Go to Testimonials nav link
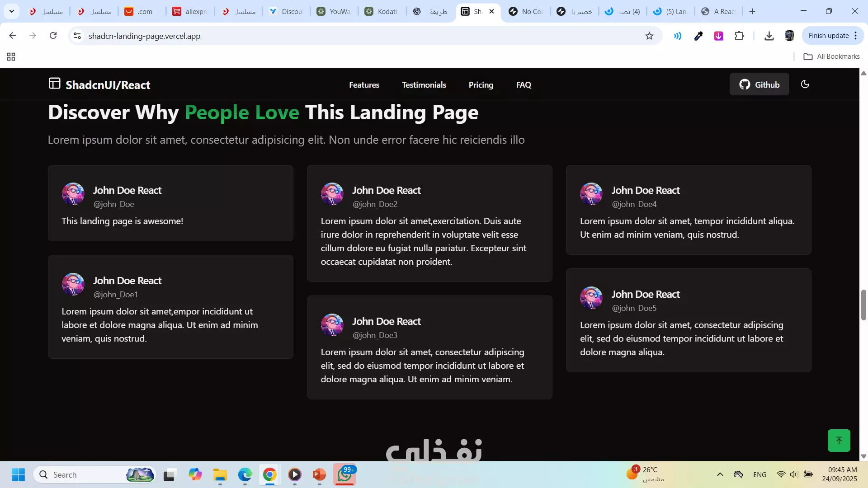 point(424,85)
